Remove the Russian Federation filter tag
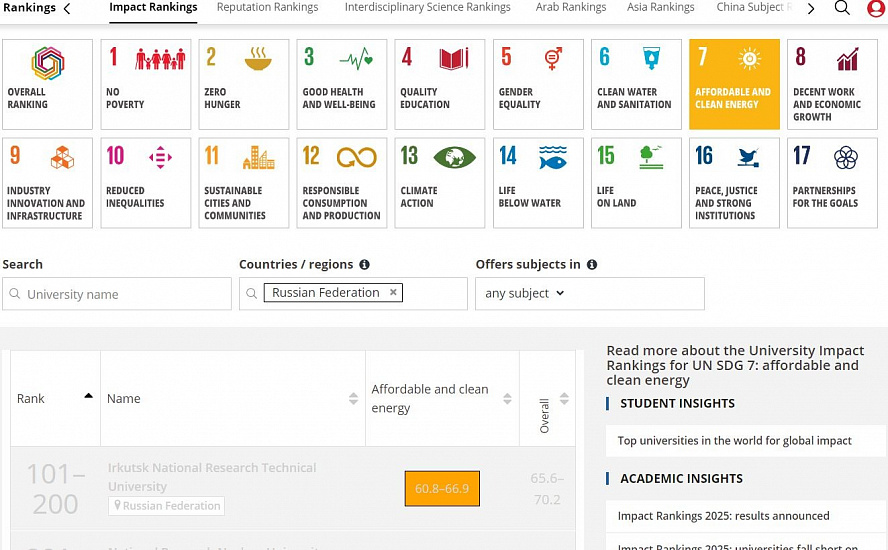 click(x=393, y=292)
